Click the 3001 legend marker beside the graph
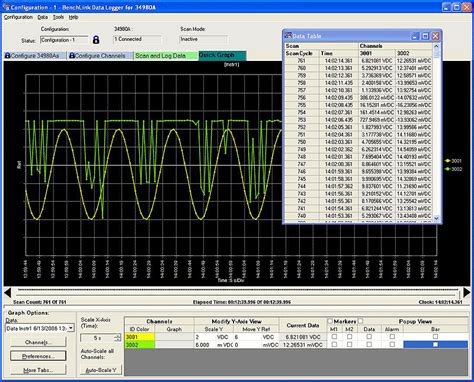474x382 pixels. (448, 161)
